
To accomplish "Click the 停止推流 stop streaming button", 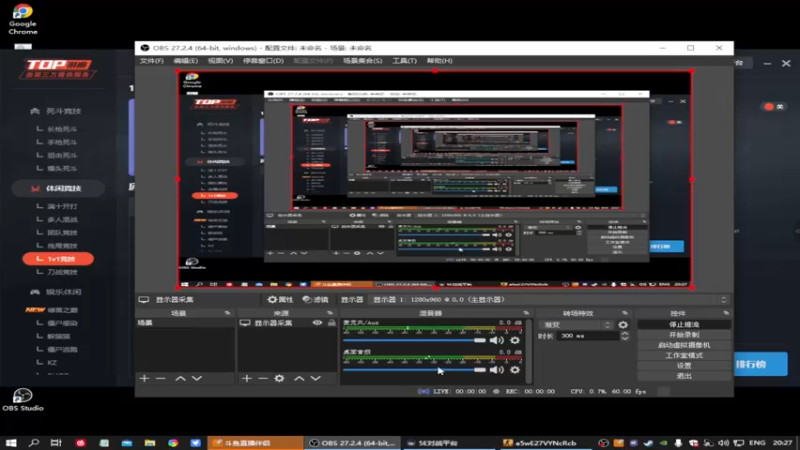I will pos(684,324).
